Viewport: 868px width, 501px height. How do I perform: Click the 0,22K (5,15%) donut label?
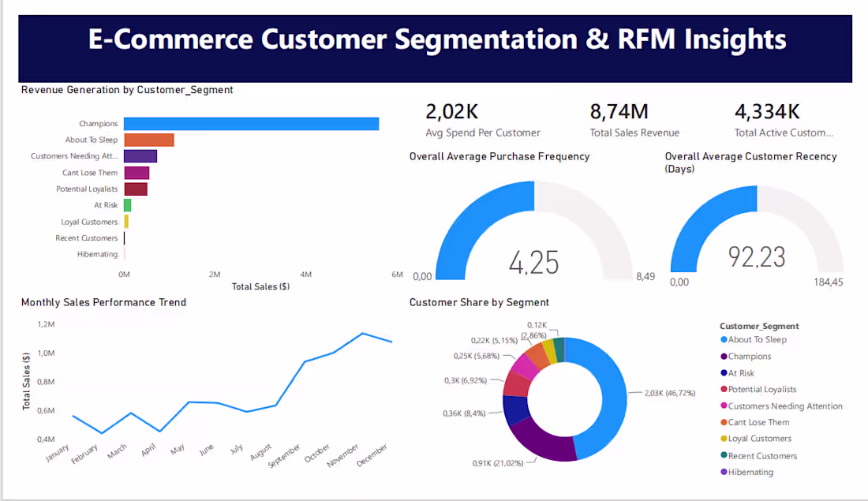tap(494, 341)
